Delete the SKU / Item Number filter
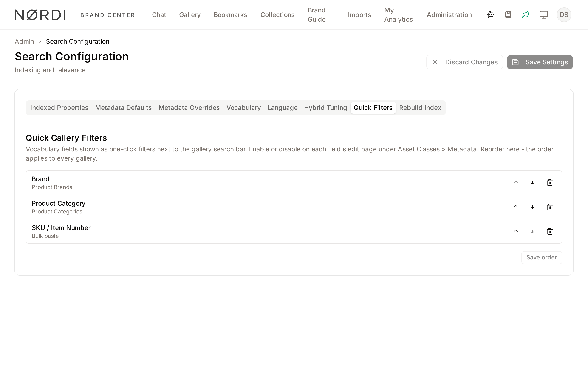The height and width of the screenshot is (368, 588). pyautogui.click(x=550, y=231)
